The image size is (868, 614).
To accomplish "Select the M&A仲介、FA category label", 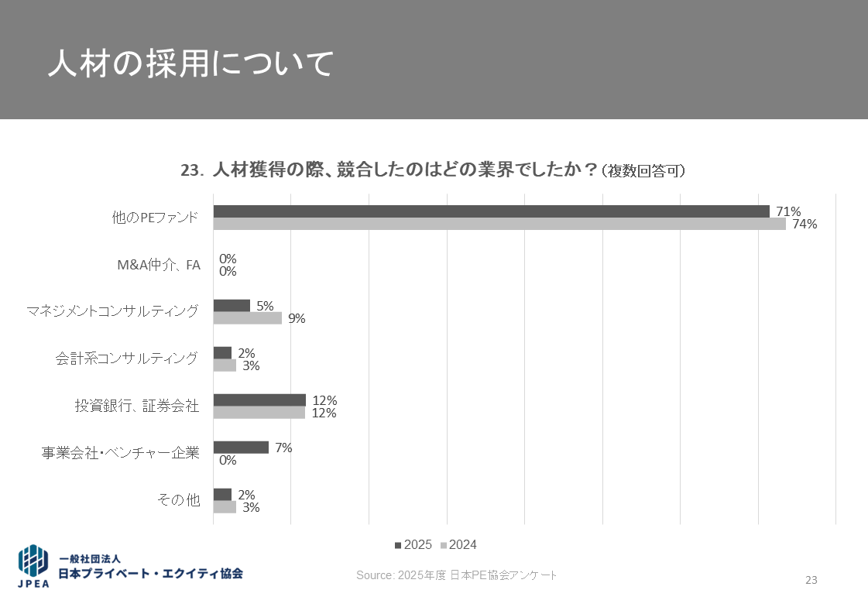I will click(158, 265).
